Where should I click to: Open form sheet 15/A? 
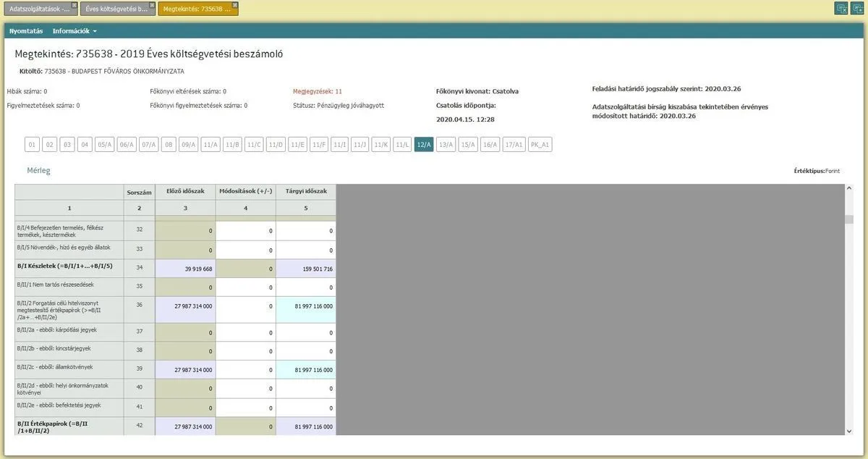(468, 144)
